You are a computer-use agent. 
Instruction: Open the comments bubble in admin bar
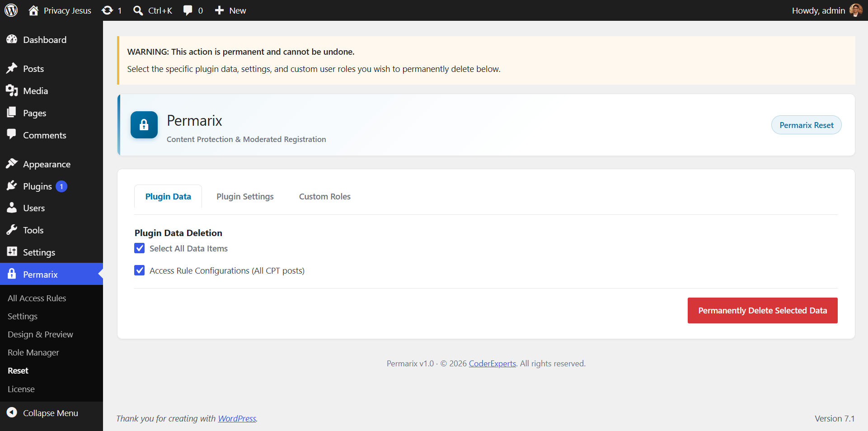pyautogui.click(x=188, y=10)
